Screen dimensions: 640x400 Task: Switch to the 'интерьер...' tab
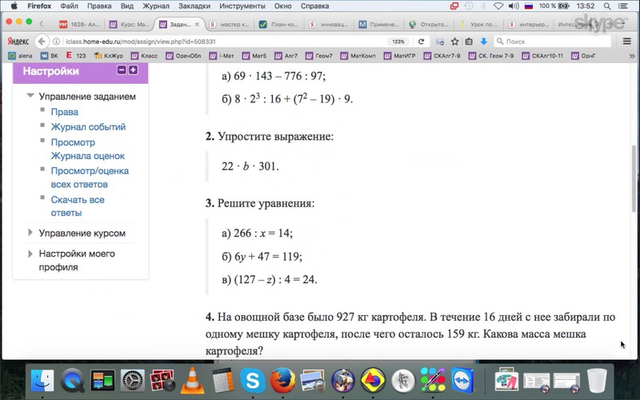pyautogui.click(x=528, y=24)
